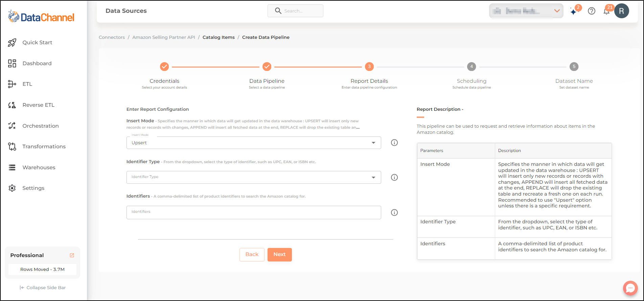This screenshot has width=644, height=301.
Task: Go to Connectors breadcrumb
Action: 112,37
